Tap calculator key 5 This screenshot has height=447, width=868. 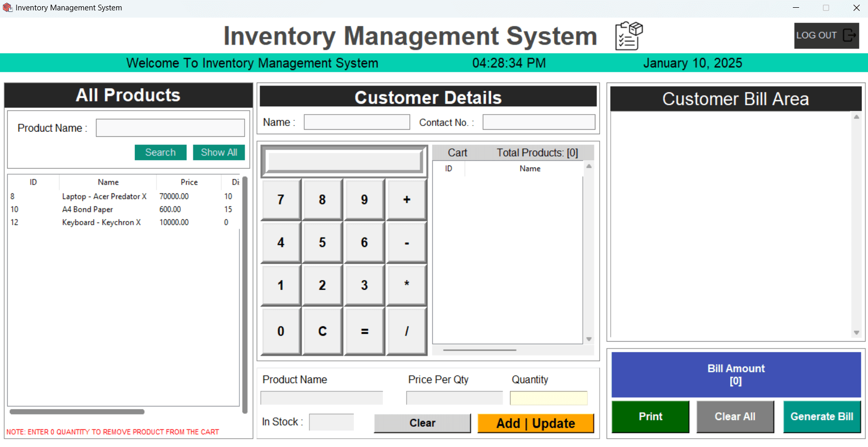[x=322, y=242]
